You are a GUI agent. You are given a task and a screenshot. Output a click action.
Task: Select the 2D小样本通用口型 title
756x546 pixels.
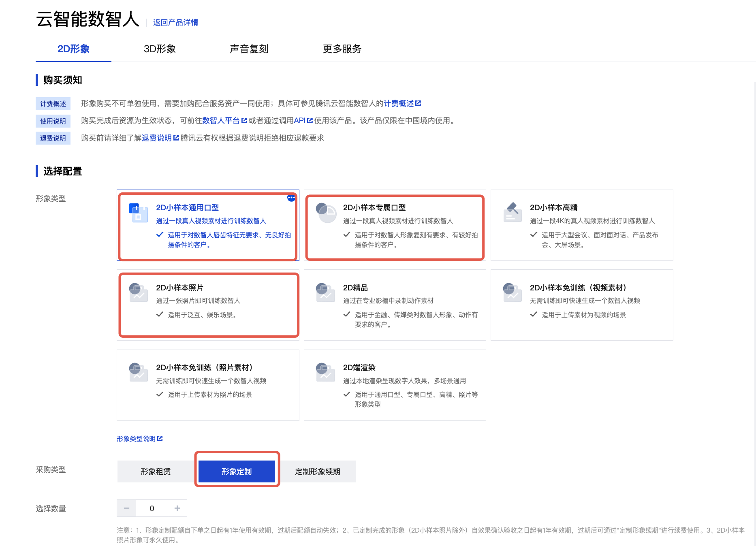point(187,207)
